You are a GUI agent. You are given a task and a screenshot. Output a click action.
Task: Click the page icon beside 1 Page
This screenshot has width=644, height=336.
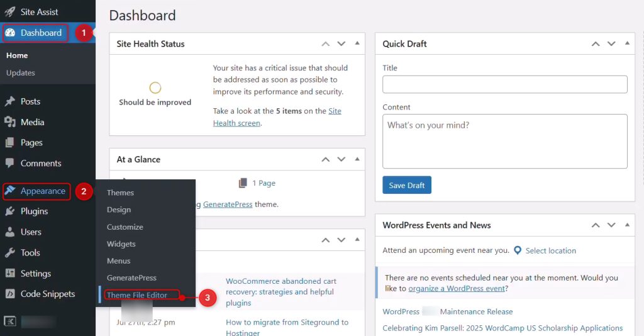(243, 183)
